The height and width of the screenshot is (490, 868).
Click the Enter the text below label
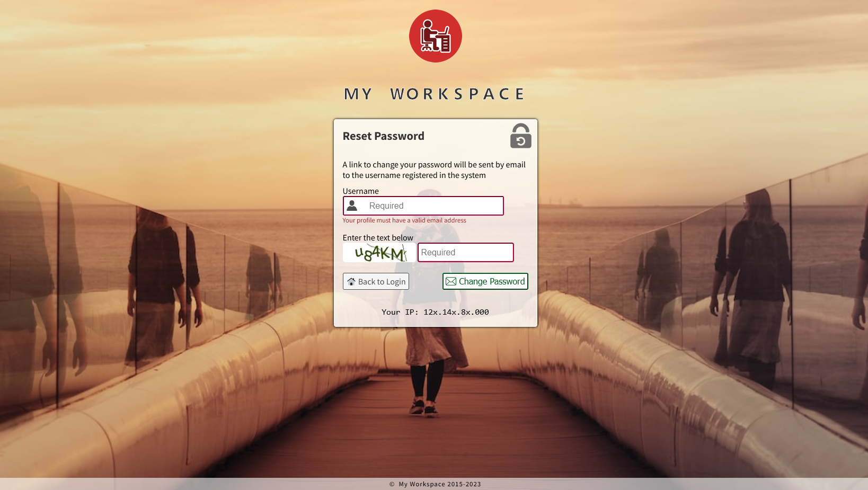[x=378, y=237]
